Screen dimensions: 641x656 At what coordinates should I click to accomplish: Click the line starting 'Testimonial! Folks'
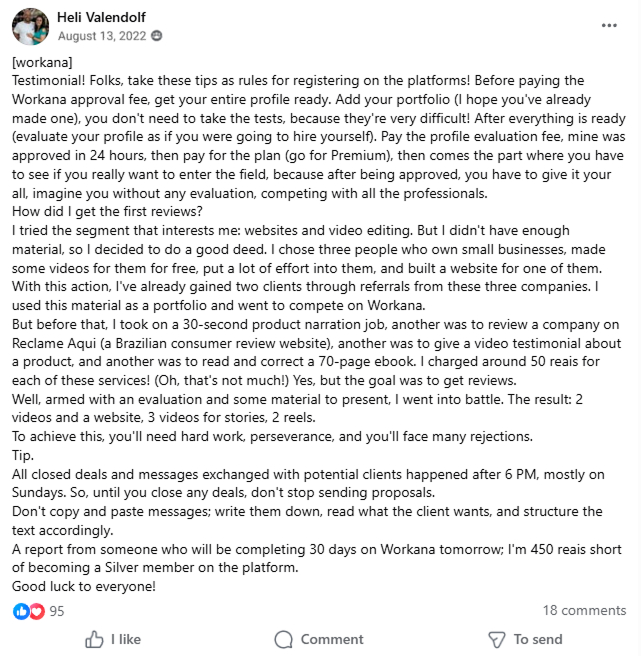coord(300,80)
